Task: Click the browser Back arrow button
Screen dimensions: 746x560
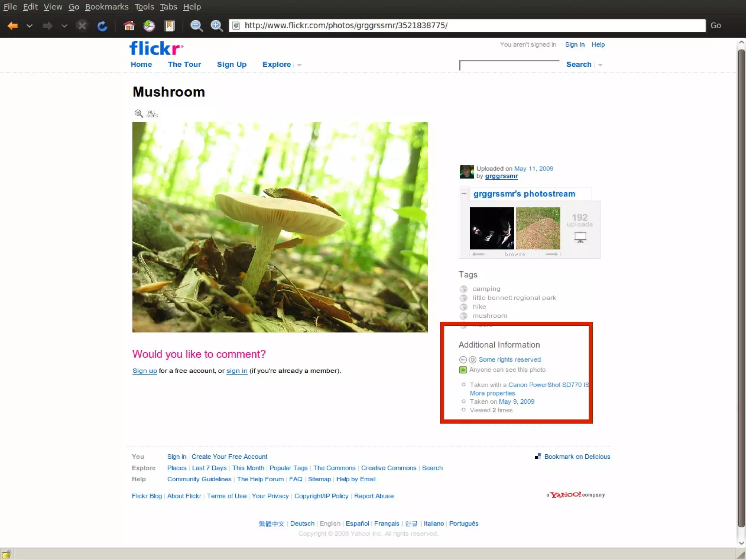Action: click(x=13, y=26)
